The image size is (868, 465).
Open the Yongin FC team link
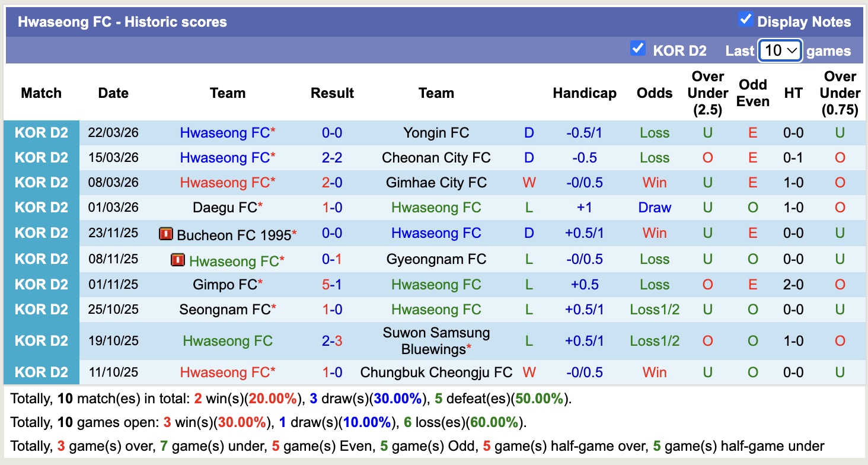point(436,132)
